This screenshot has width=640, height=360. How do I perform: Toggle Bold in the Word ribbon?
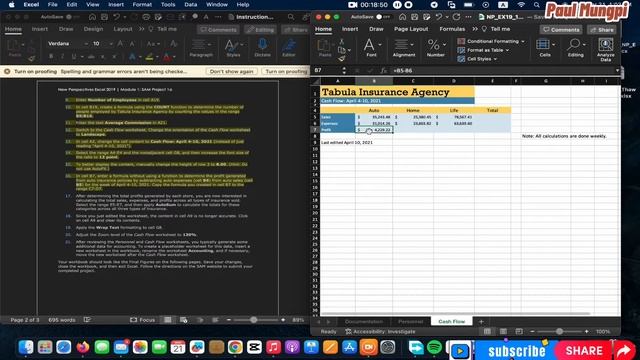coord(51,56)
